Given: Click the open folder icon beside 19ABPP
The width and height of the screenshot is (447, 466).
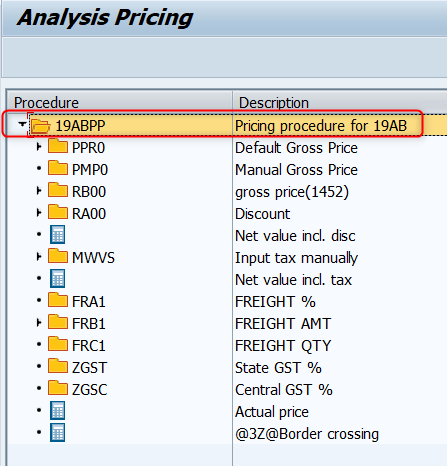Looking at the screenshot, I should point(40,126).
